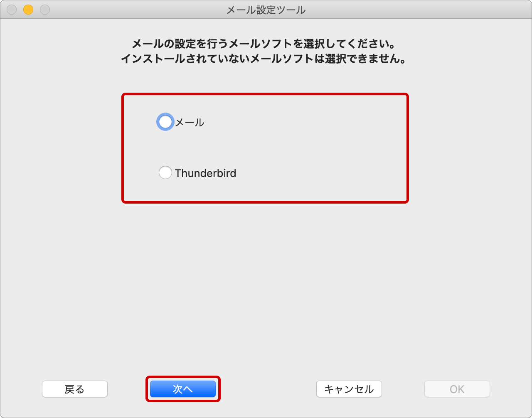
Task: Go back with the 戻る button
Action: 75,389
